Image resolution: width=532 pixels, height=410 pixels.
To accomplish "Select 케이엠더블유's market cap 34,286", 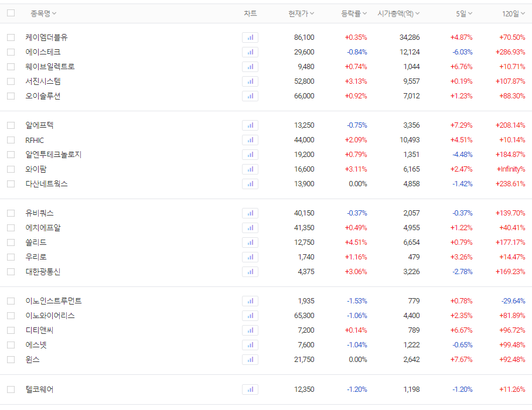I will click(x=410, y=37).
